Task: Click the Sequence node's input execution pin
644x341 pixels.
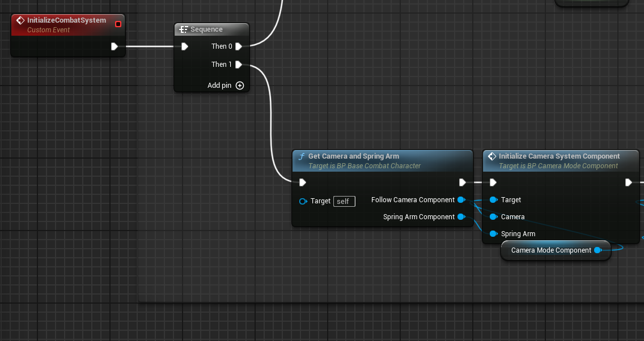Action: coord(184,46)
